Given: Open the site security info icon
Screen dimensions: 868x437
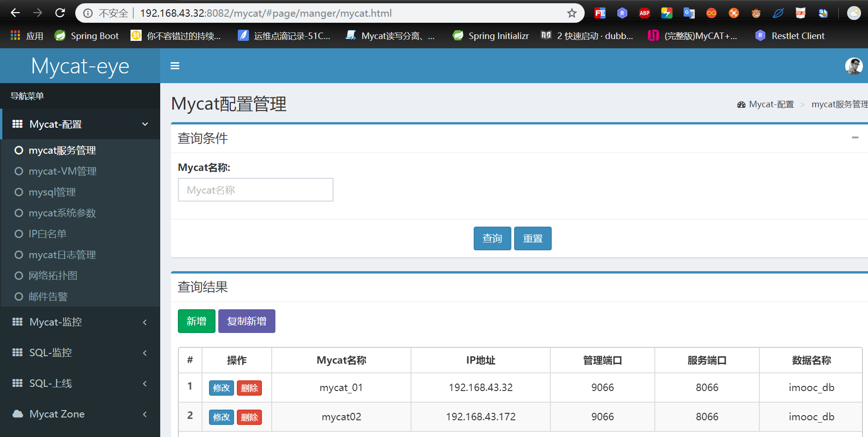Looking at the screenshot, I should (88, 13).
